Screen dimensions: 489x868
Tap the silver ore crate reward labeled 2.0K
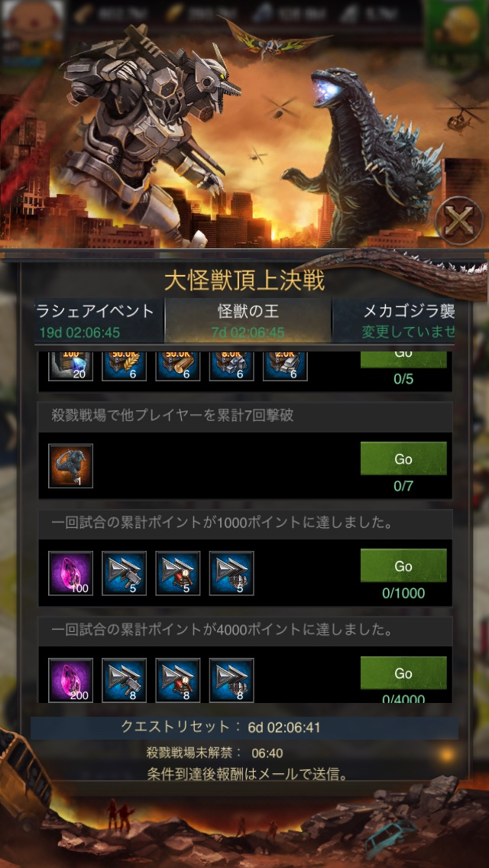[x=285, y=366]
